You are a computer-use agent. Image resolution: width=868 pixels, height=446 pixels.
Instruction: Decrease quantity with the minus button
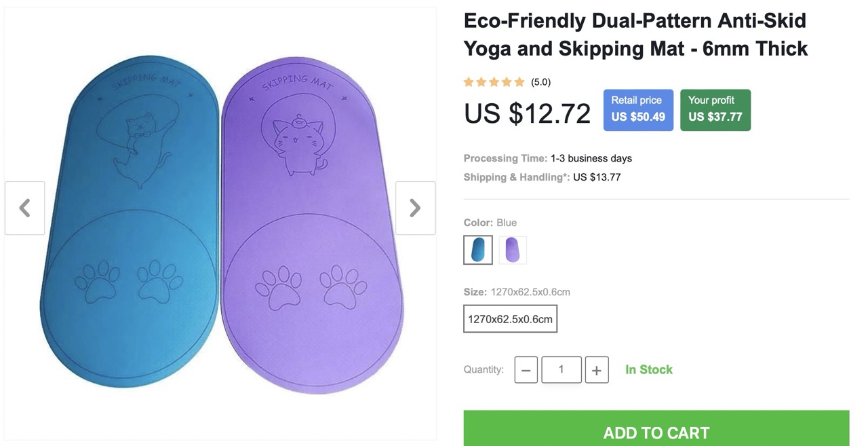pos(526,370)
